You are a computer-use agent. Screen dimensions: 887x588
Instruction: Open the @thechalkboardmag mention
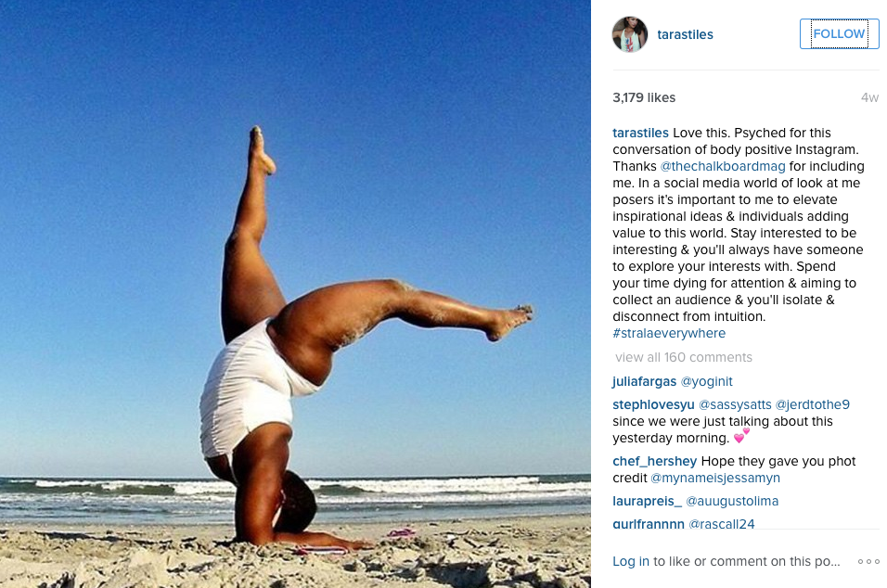coord(723,166)
